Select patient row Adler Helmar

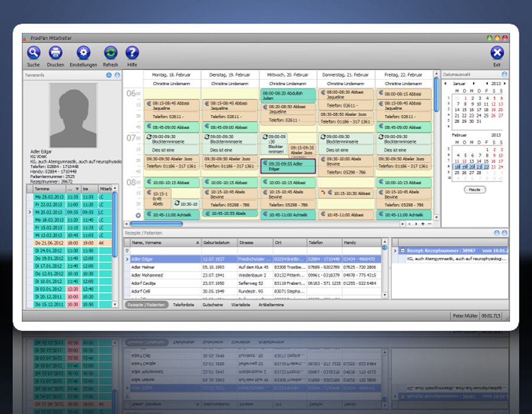[x=253, y=267]
